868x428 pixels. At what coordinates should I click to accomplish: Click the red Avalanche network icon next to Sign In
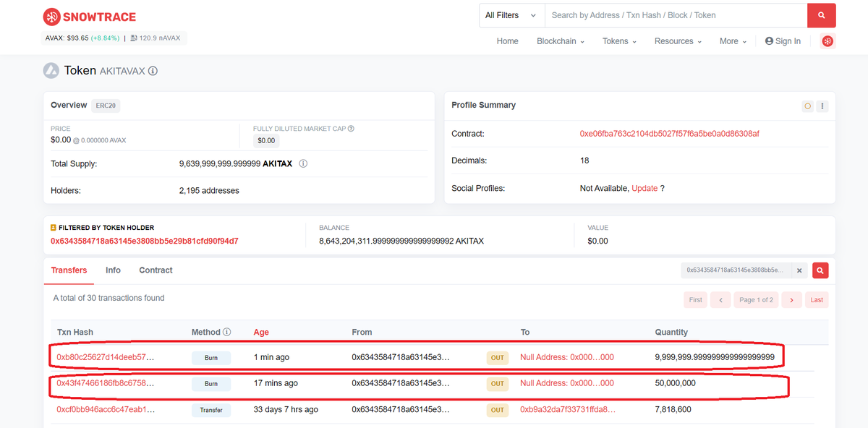[827, 41]
